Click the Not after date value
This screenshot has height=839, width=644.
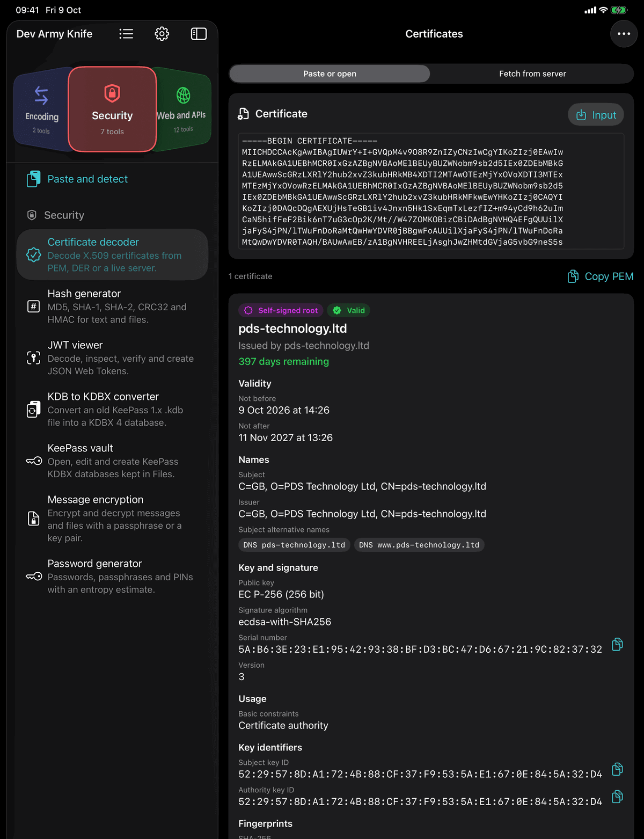click(x=286, y=437)
